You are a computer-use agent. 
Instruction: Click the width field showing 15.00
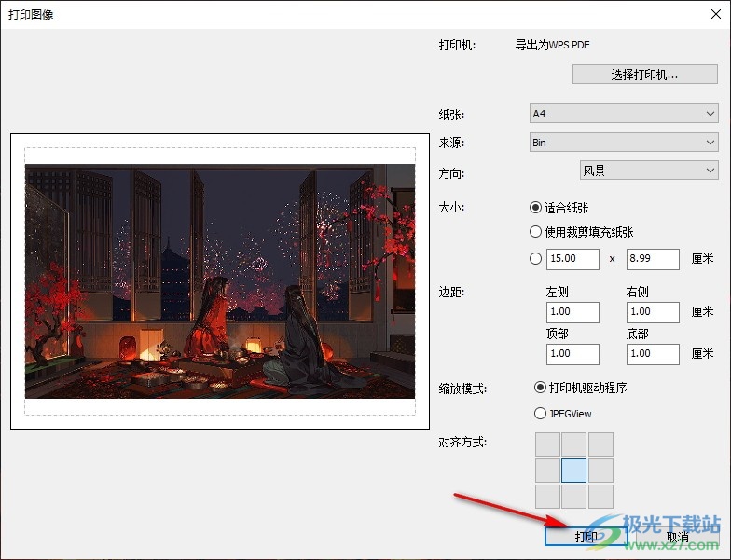[572, 259]
